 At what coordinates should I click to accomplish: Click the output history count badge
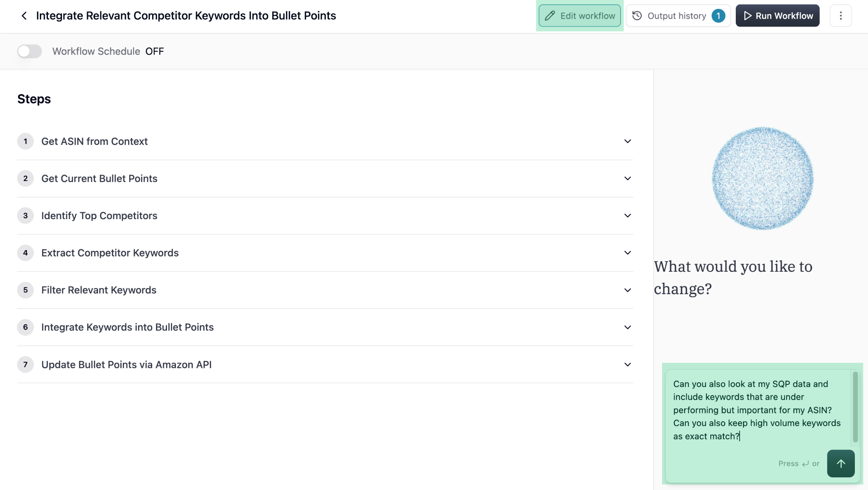pyautogui.click(x=718, y=16)
